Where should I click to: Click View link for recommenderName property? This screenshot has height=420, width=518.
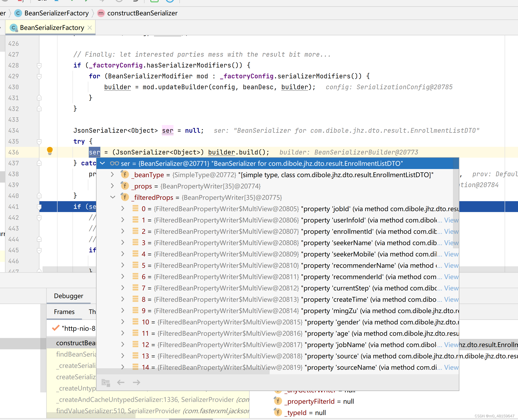coord(451,266)
